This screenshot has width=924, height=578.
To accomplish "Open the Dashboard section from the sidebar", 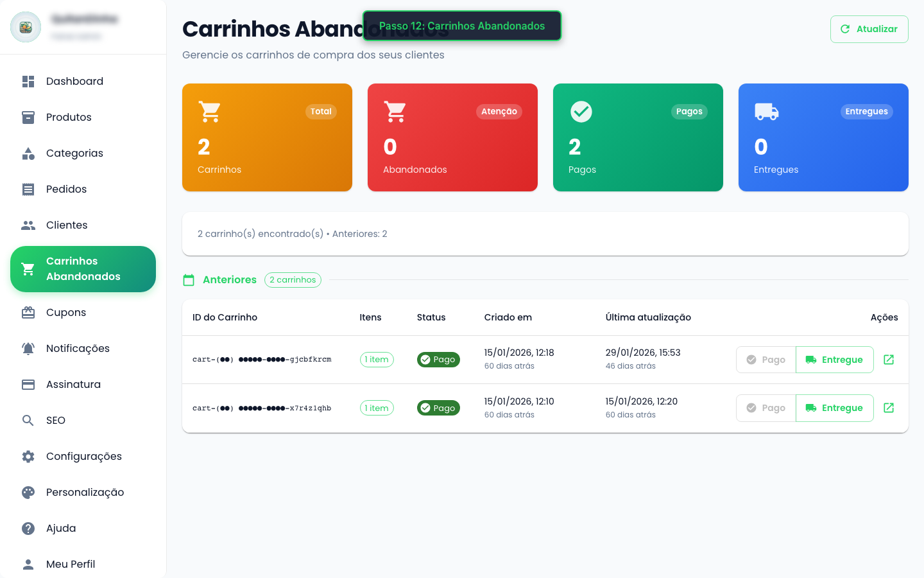I will point(28,81).
